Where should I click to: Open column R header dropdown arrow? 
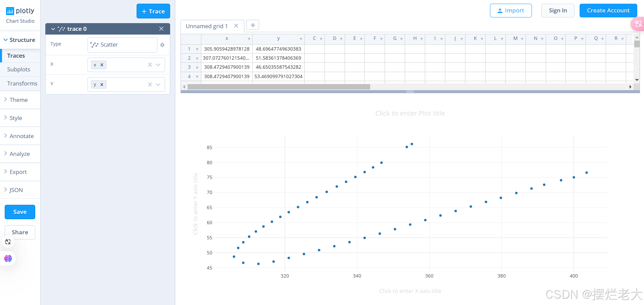click(x=623, y=39)
